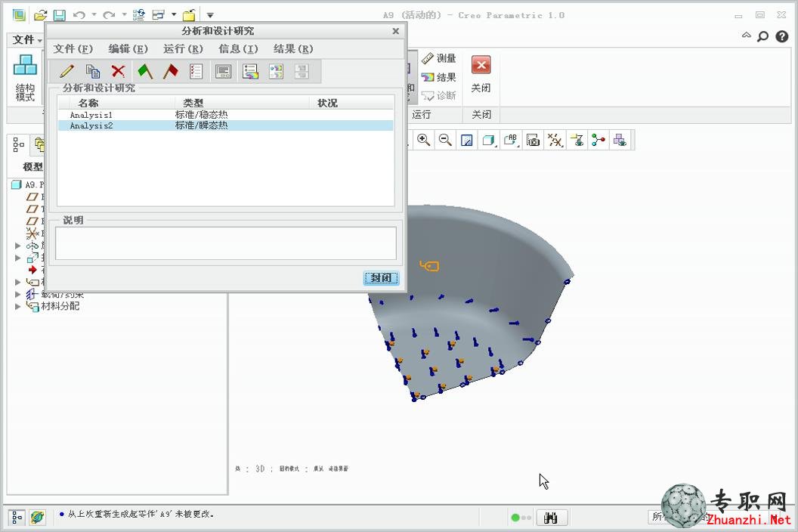The width and height of the screenshot is (798, 532).
Task: Click the results template icon in dialog toolbar
Action: 277,71
